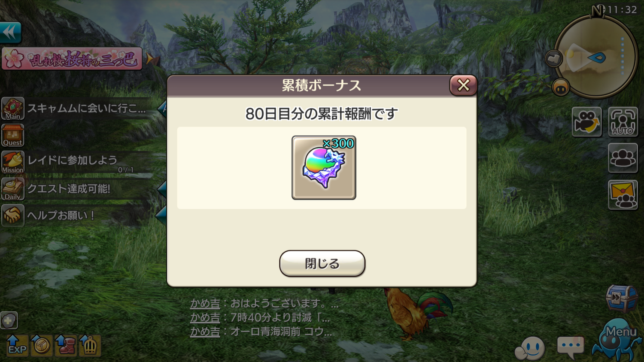Open the party members icon
Image resolution: width=644 pixels, height=362 pixels.
click(623, 158)
